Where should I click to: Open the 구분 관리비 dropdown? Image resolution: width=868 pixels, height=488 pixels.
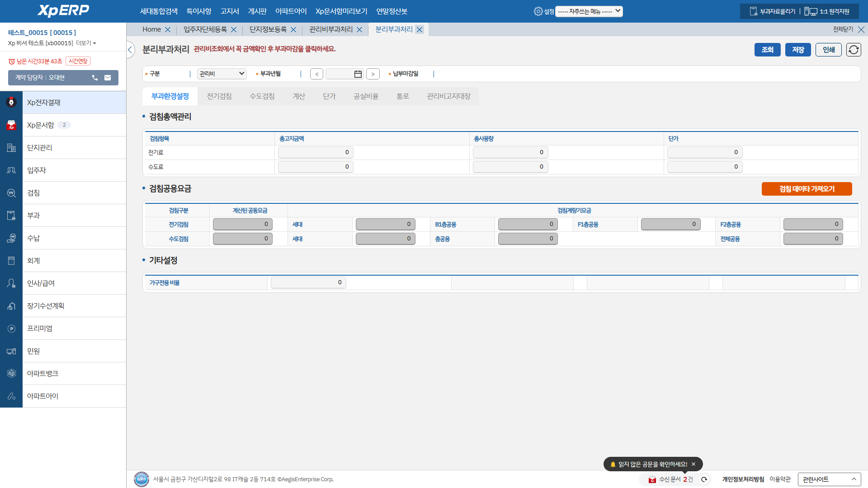tap(222, 74)
